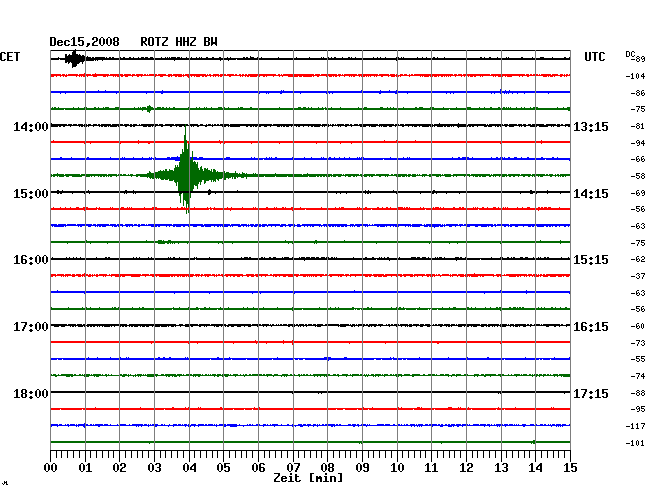Select the DC offset value -55
The width and height of the screenshot is (650, 494).
point(638,359)
